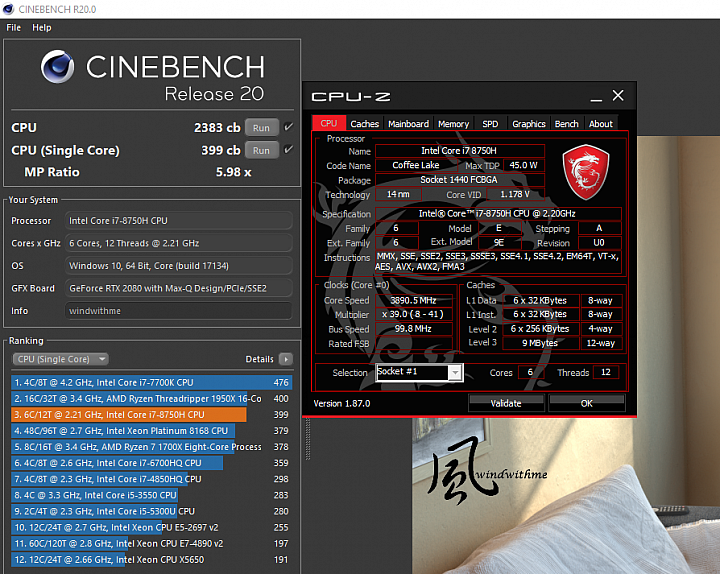Screen dimensions: 720x574
Task: Select highlighted ranking entry i7-8750H
Action: [152, 414]
